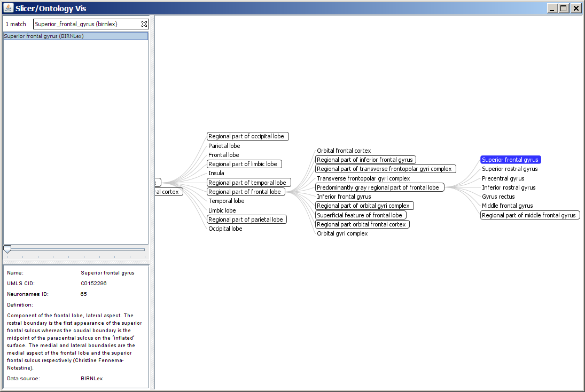585x392 pixels.
Task: Select the Insula node
Action: pyautogui.click(x=216, y=173)
